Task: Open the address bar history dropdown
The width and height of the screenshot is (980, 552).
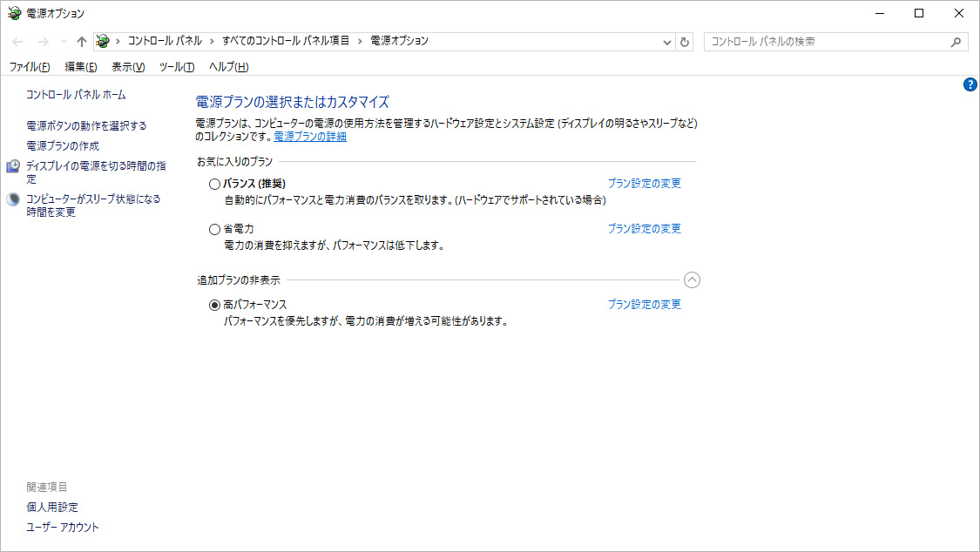Action: coord(667,42)
